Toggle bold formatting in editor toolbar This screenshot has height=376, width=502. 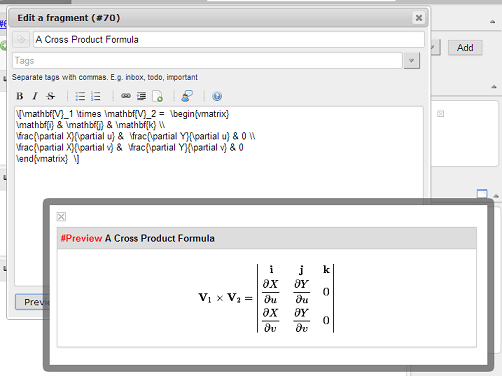point(20,96)
